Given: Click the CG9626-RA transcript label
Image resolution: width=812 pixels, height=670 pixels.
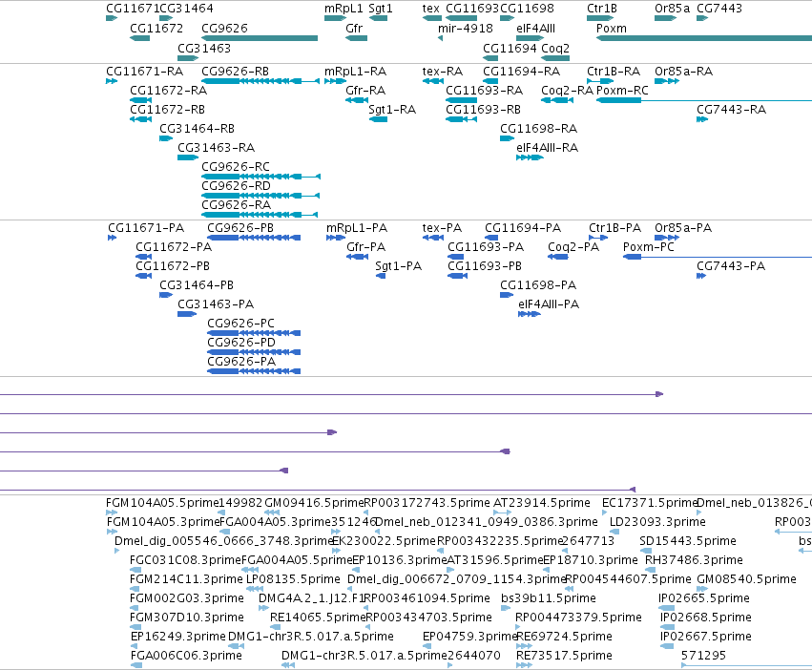Looking at the screenshot, I should click(x=236, y=204).
